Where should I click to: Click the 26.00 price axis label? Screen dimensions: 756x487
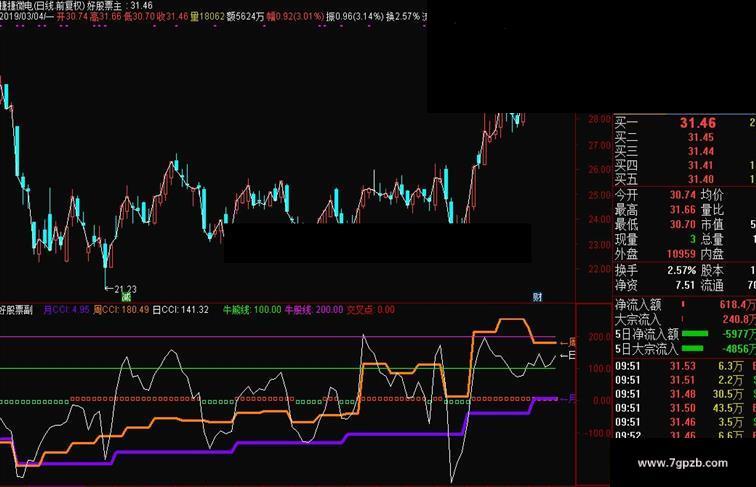tap(599, 170)
